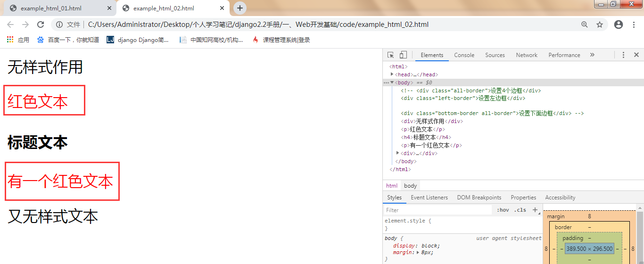Click the 又无样式文本 text on page

[53, 216]
